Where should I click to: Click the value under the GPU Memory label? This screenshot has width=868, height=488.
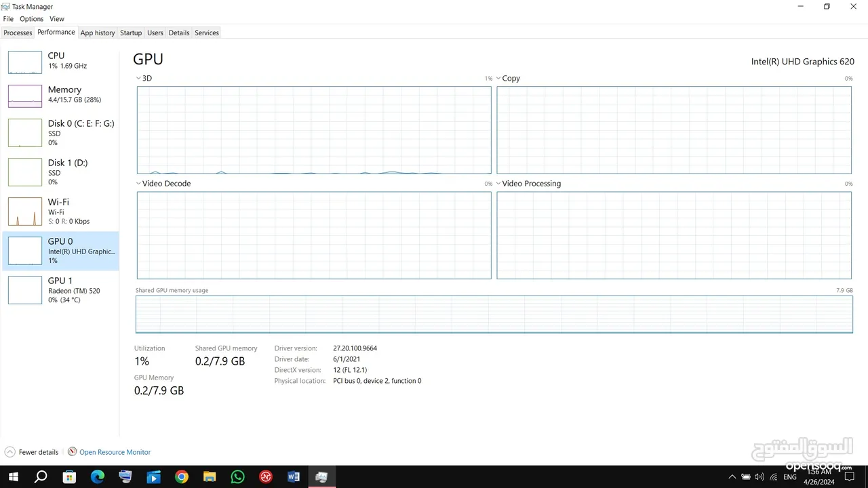159,390
